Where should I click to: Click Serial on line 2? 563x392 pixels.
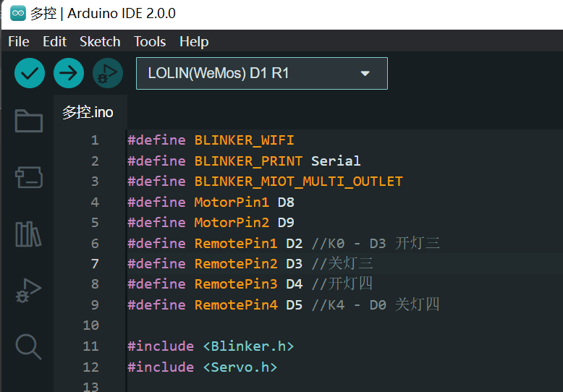pos(336,161)
